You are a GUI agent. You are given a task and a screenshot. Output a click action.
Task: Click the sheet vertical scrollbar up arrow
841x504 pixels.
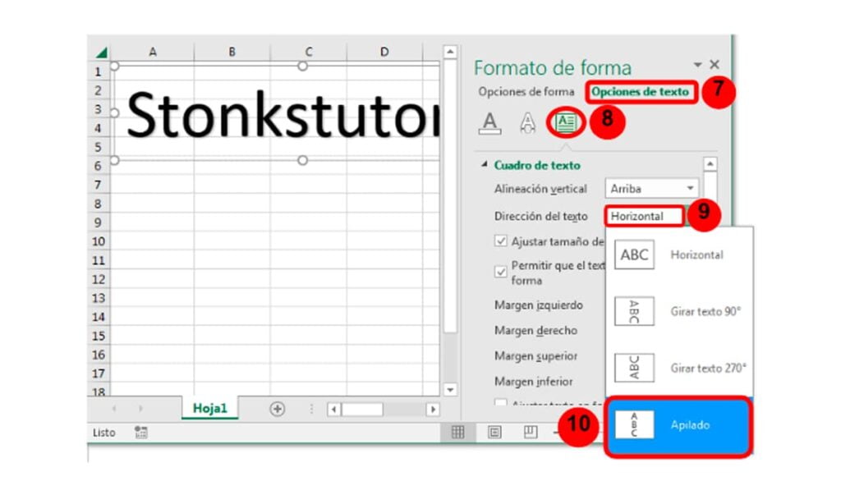coord(450,52)
